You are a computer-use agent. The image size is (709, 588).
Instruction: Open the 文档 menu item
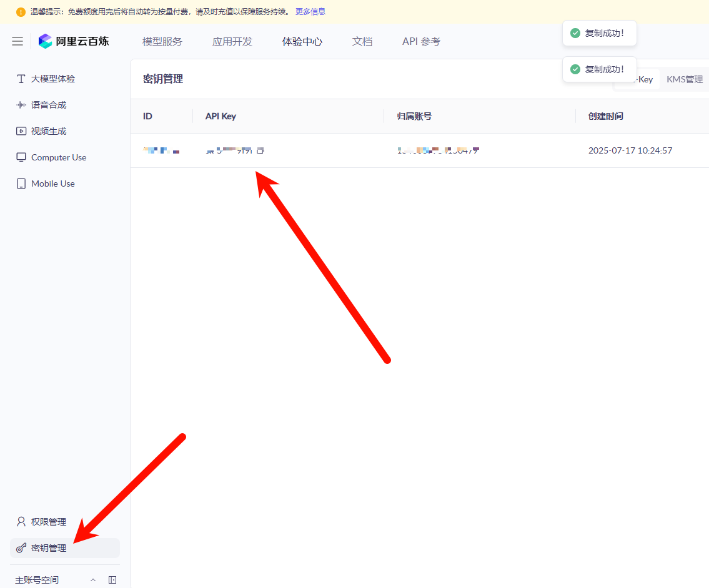362,41
